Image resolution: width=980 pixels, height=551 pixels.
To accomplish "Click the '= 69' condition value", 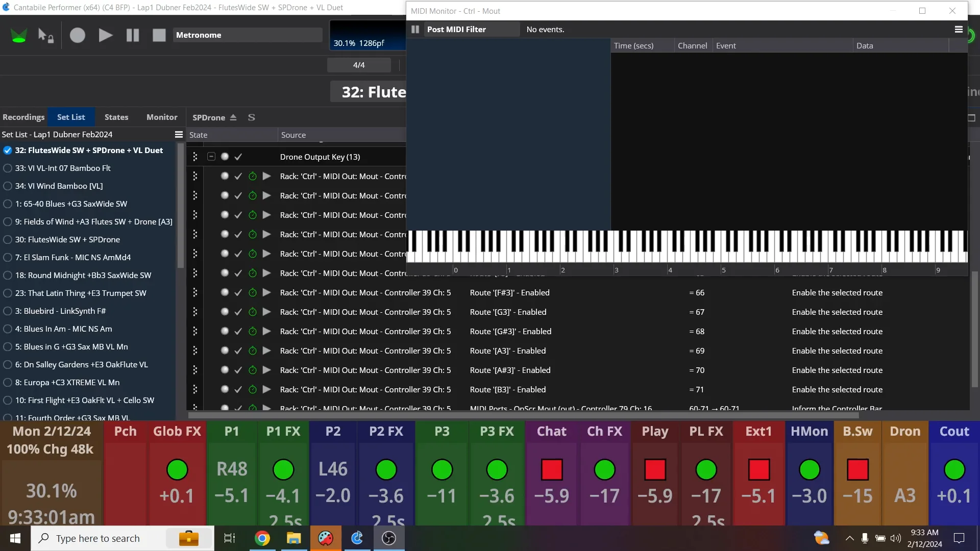I will 696,350.
